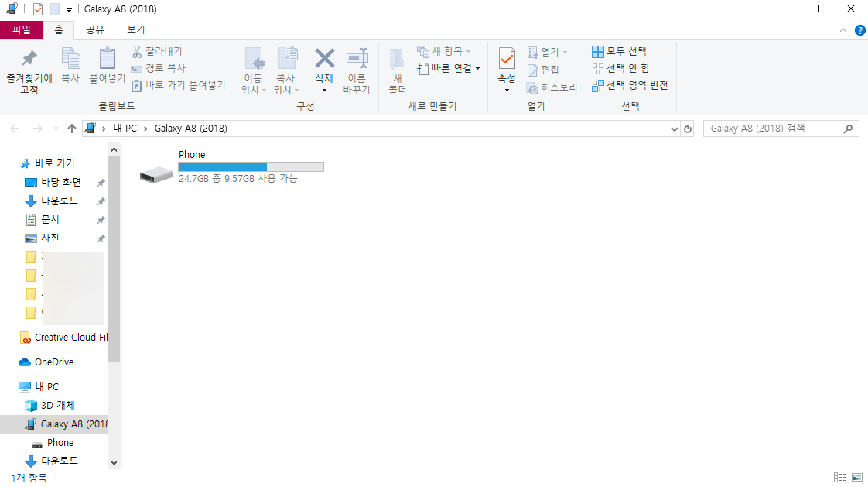Pin to Quick access (즐겨찾기에 고정) icon
The width and height of the screenshot is (868, 487).
[29, 58]
